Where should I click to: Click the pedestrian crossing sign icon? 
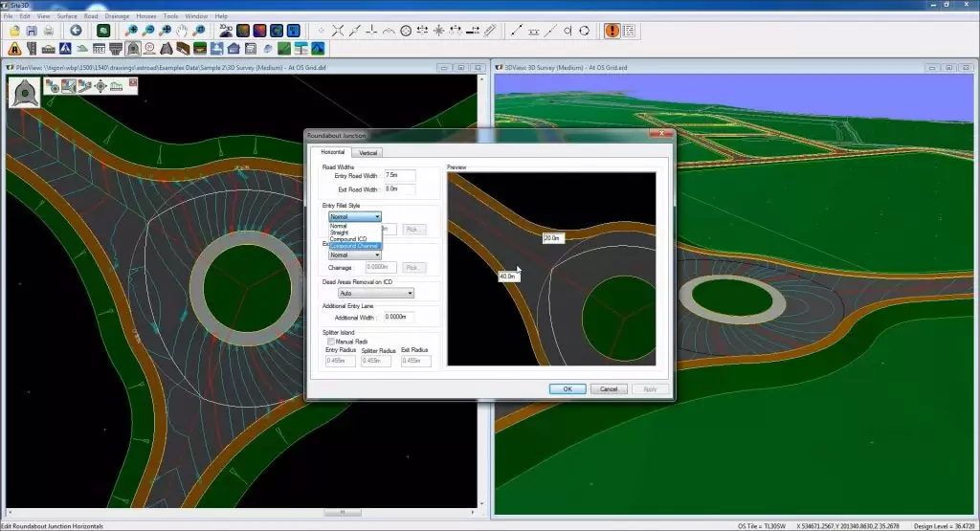point(63,48)
